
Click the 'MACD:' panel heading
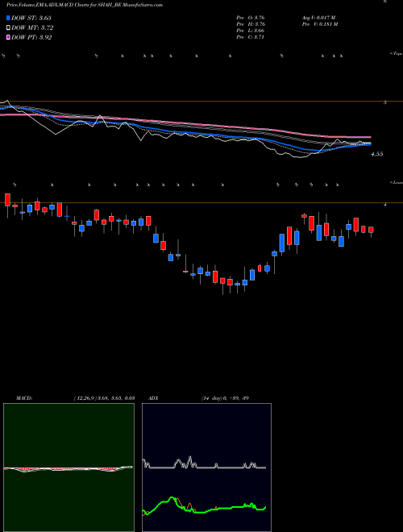click(24, 398)
